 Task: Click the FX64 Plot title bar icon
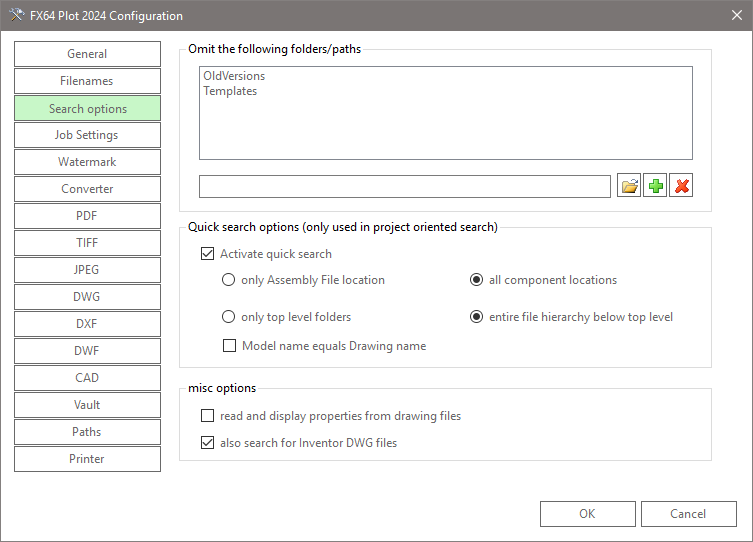click(14, 16)
